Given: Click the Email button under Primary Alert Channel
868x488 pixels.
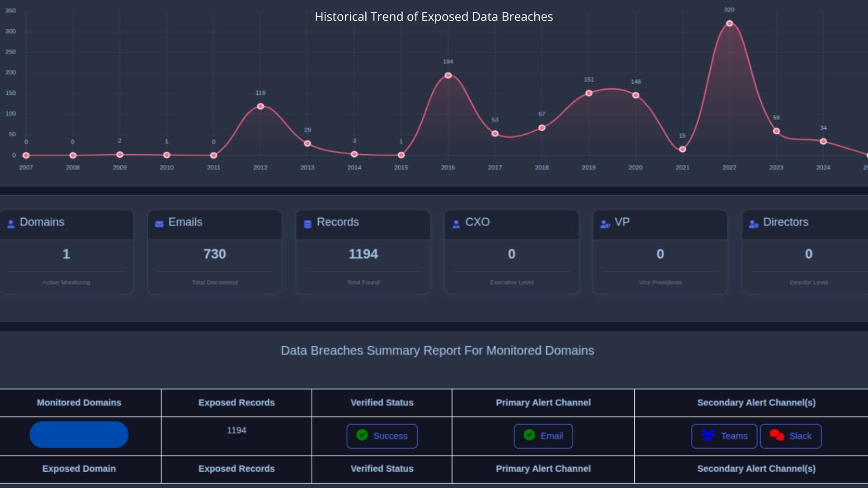Looking at the screenshot, I should (x=543, y=436).
